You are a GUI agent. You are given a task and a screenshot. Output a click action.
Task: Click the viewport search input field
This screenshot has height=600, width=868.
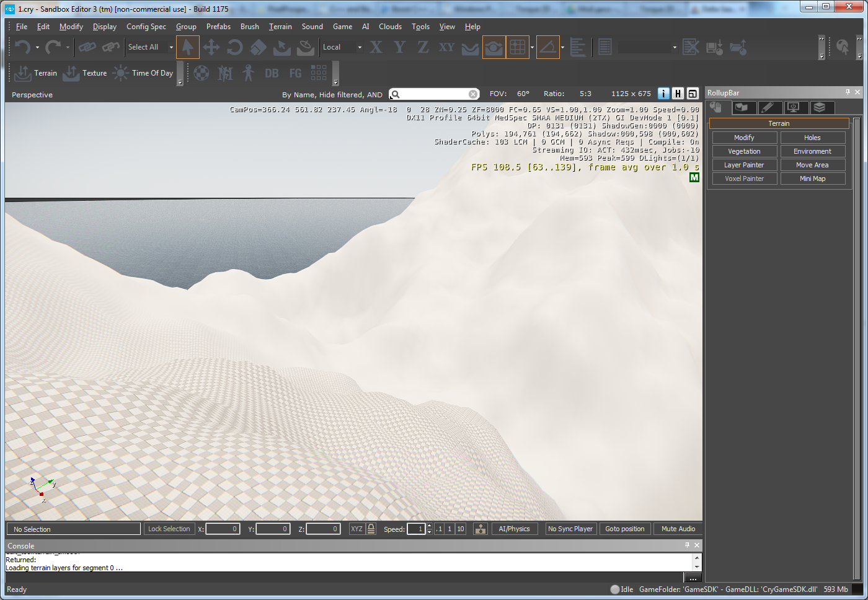point(434,94)
